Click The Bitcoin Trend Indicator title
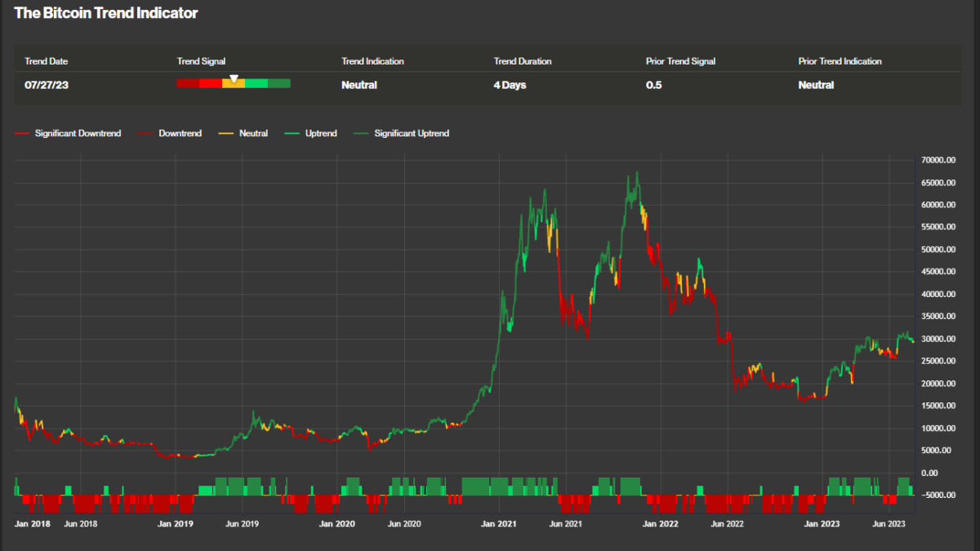The height and width of the screenshot is (551, 980). coord(106,13)
